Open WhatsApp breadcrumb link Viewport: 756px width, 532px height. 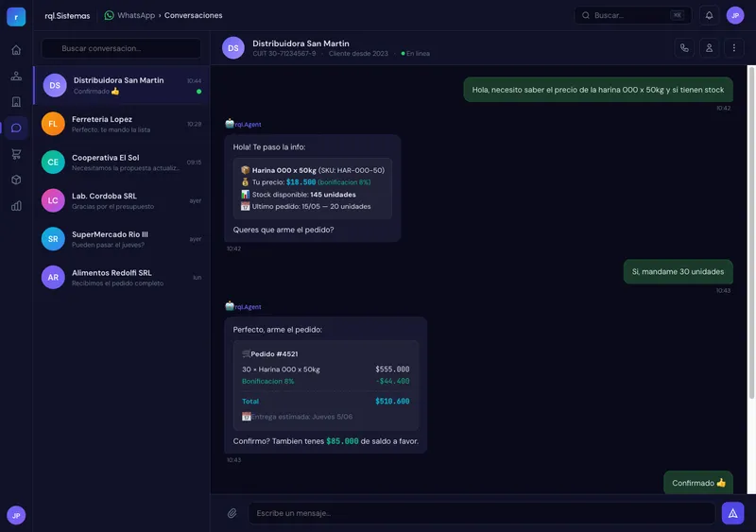click(x=136, y=15)
